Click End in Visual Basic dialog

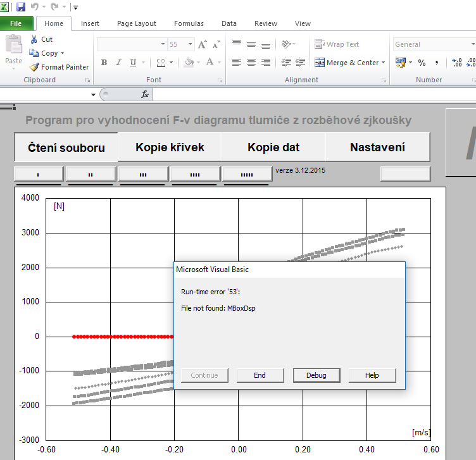point(260,375)
